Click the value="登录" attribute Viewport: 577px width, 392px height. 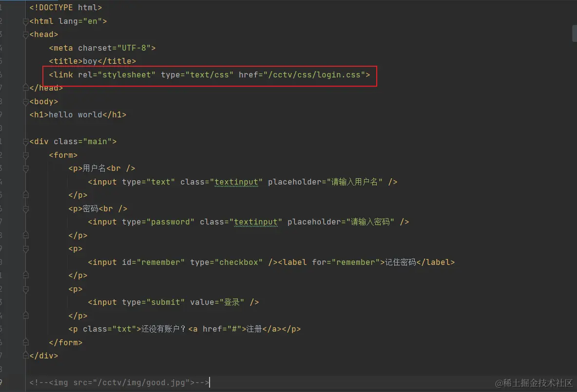pos(217,302)
